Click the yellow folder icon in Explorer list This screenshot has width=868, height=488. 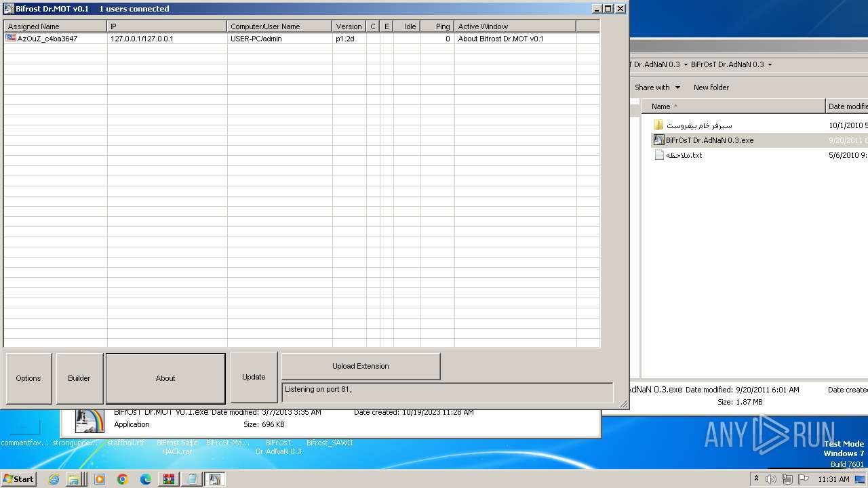(x=658, y=125)
